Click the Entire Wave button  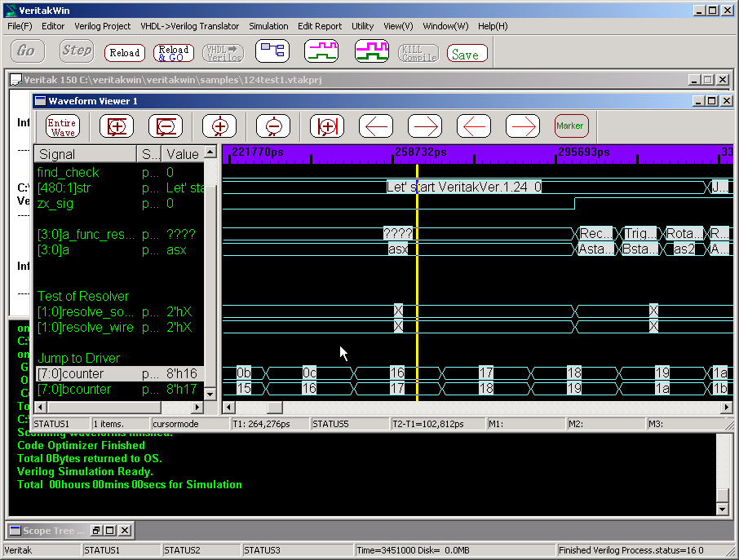tap(62, 126)
